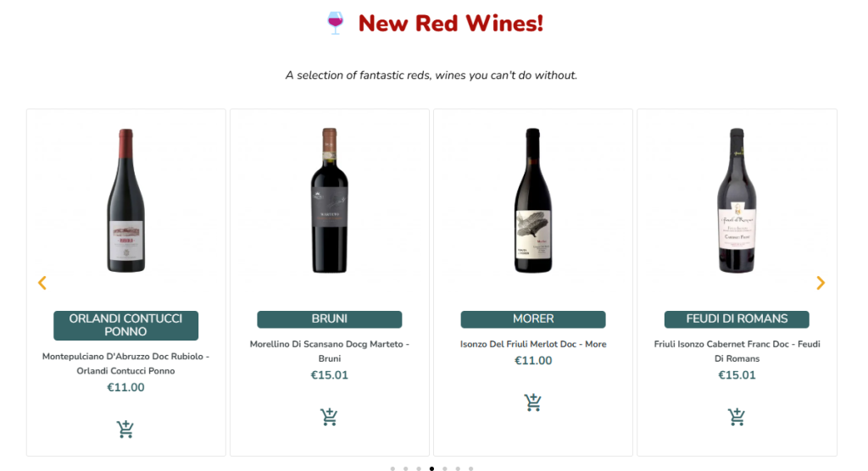The height and width of the screenshot is (471, 868).
Task: Click the FEUDI DI ROMANS brand badge
Action: tap(737, 319)
